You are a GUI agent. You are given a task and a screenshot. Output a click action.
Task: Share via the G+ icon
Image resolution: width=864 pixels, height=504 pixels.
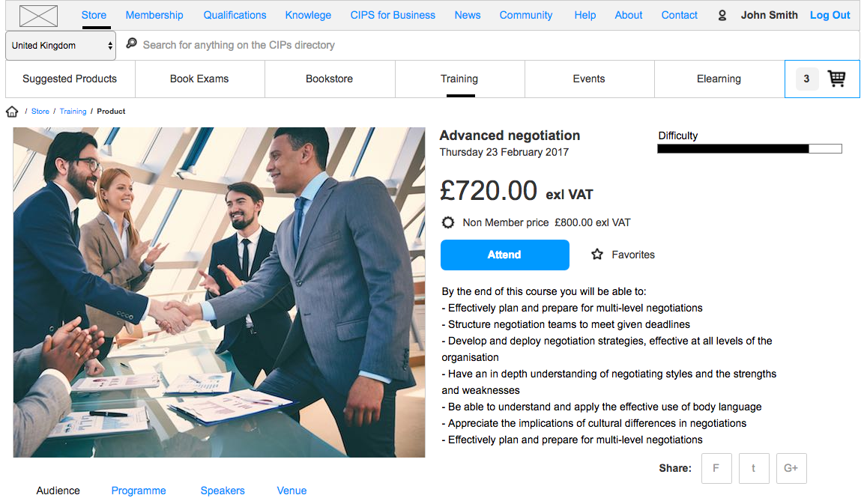[x=791, y=468]
